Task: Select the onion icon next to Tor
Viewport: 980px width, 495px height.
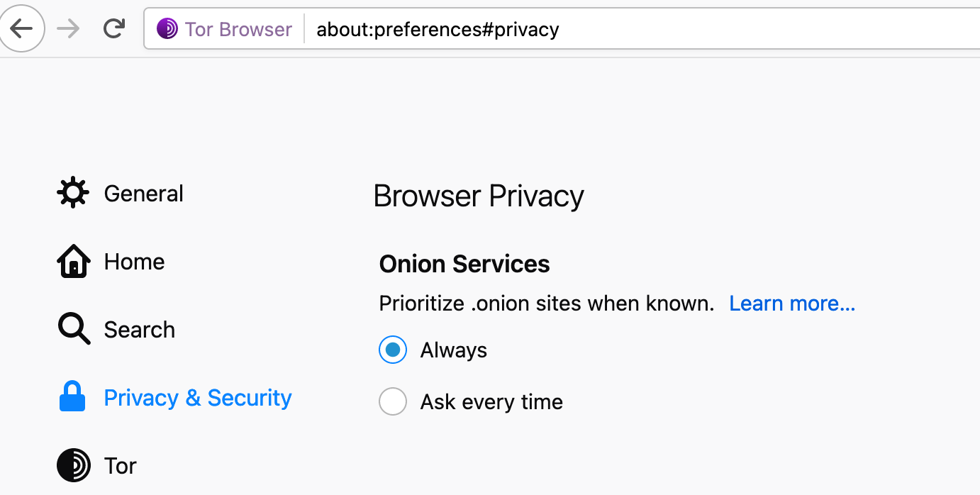Action: pos(73,465)
